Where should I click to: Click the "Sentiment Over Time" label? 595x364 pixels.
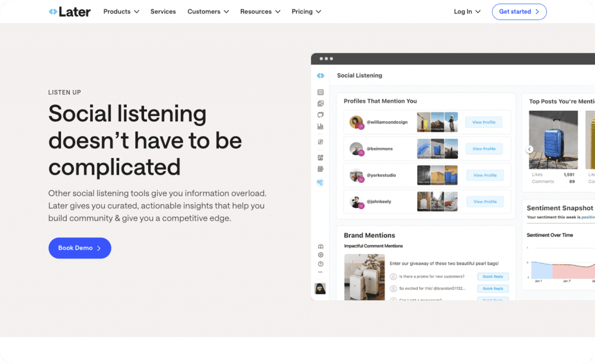point(550,235)
